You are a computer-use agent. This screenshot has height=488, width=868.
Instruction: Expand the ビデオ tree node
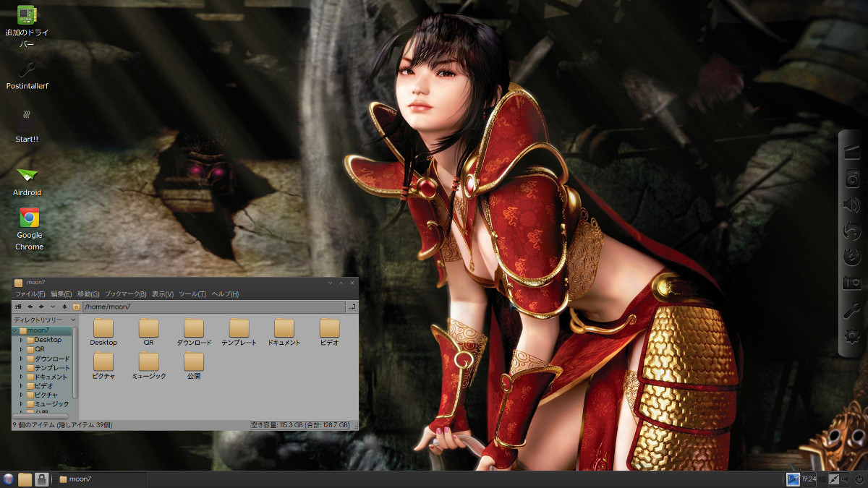pos(22,386)
